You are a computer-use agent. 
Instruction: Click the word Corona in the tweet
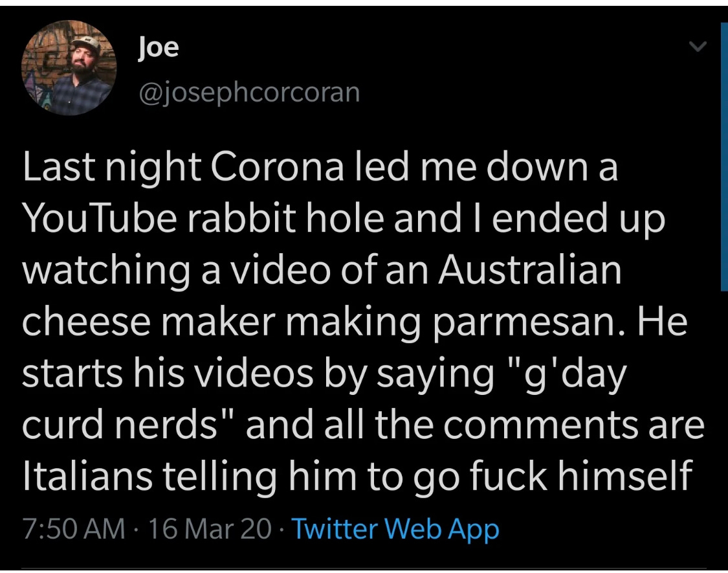pyautogui.click(x=277, y=167)
